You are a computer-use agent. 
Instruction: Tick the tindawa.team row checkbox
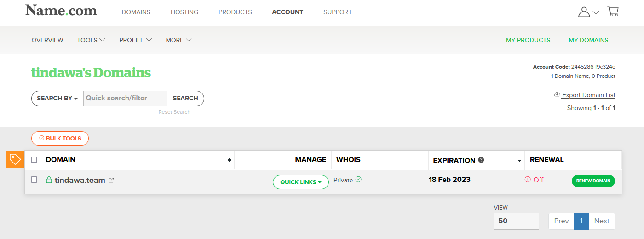[34, 180]
